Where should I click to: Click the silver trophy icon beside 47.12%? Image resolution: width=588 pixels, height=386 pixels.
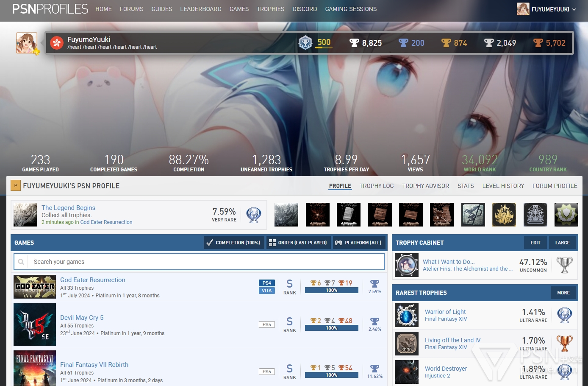point(565,265)
